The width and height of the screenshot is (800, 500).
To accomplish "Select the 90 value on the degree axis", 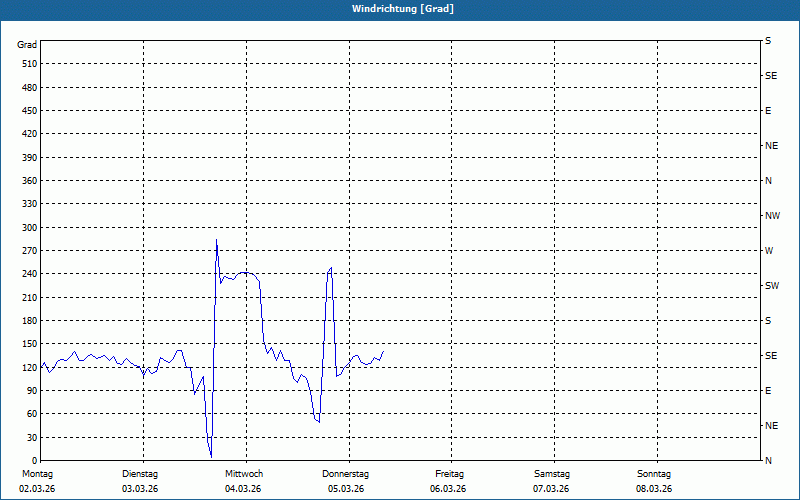I will tap(32, 391).
